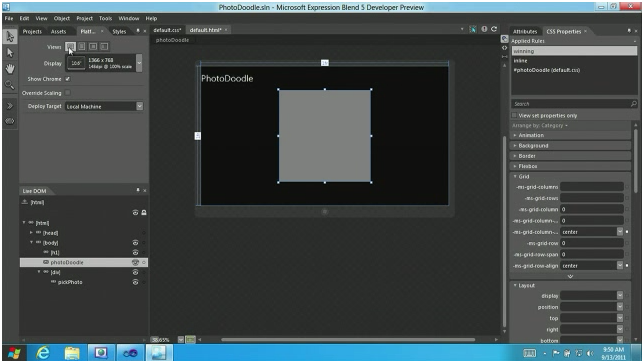642x361 pixels.
Task: Toggle visibility of the [body] element
Action: (135, 243)
